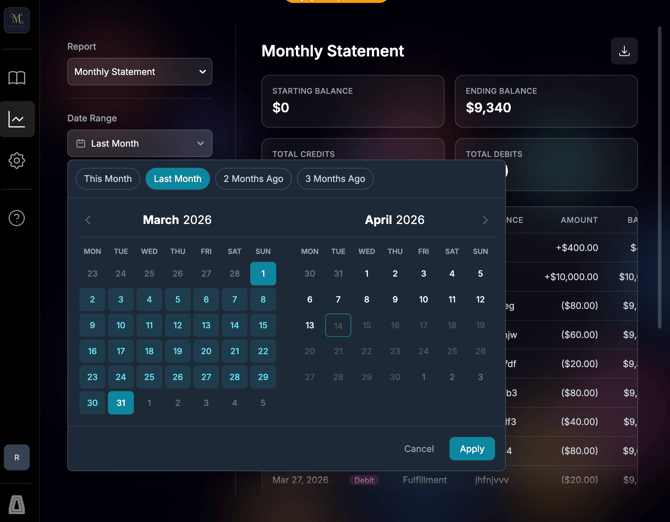Cancel the date range selection
The image size is (670, 522).
click(419, 449)
